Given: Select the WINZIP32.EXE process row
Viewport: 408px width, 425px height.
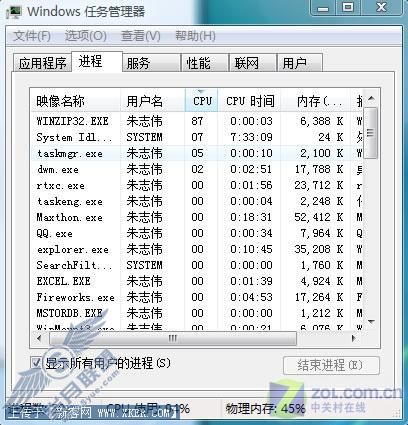Looking at the screenshot, I should [x=197, y=121].
